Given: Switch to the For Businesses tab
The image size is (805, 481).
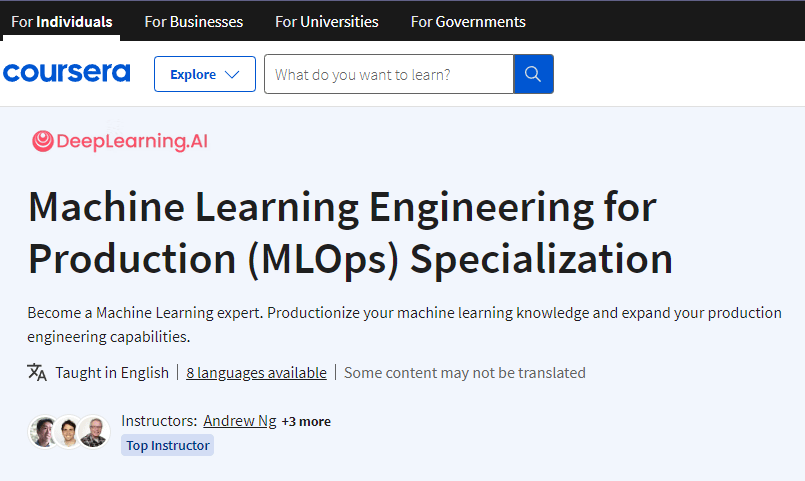Looking at the screenshot, I should 194,22.
